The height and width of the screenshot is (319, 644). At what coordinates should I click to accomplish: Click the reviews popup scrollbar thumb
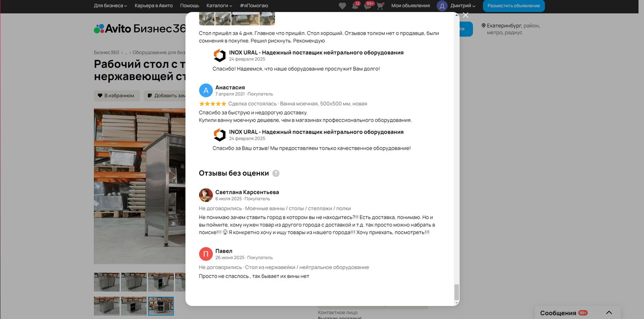tap(457, 292)
